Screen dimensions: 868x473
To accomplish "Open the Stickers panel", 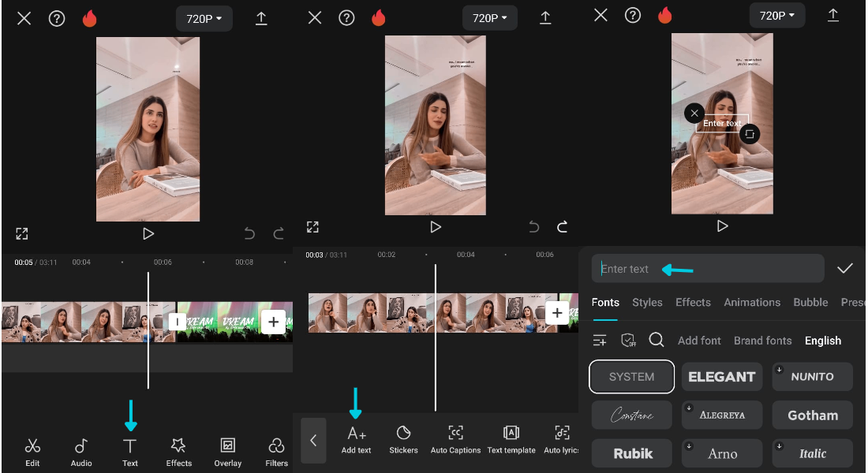I will (403, 440).
